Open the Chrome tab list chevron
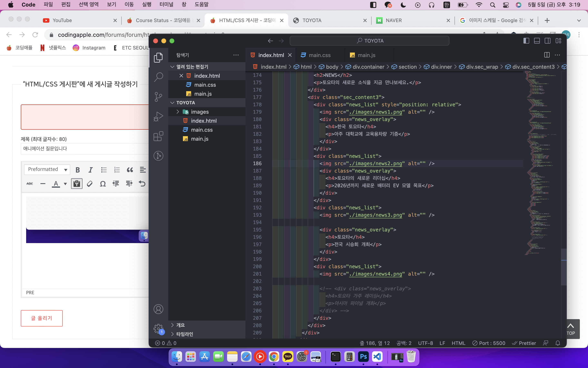This screenshot has height=368, width=588. point(579,21)
